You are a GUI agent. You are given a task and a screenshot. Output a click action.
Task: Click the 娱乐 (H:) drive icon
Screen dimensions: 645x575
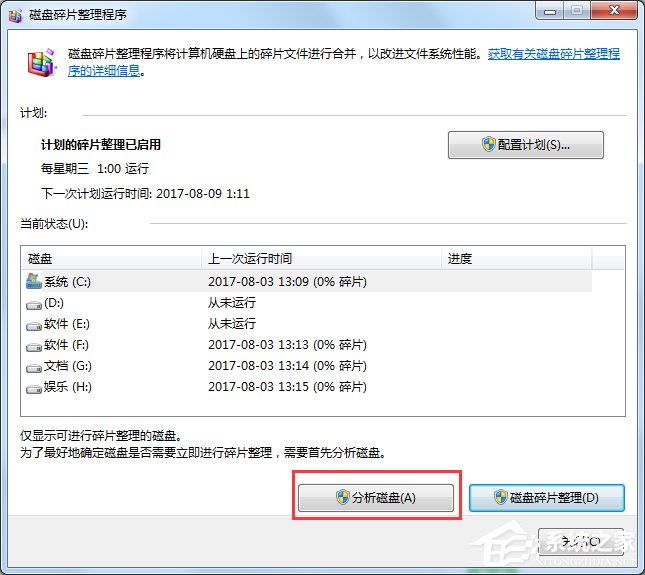34,389
